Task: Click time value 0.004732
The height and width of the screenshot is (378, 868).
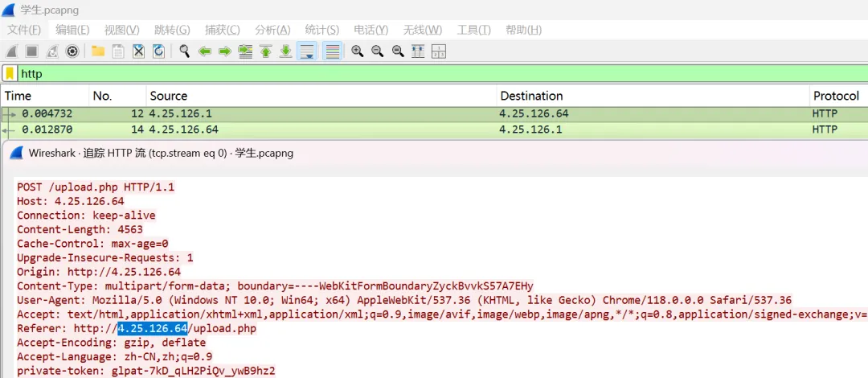Action: click(47, 114)
